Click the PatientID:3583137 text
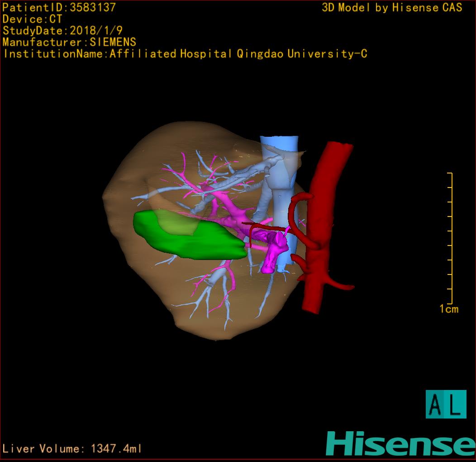 pyautogui.click(x=59, y=7)
